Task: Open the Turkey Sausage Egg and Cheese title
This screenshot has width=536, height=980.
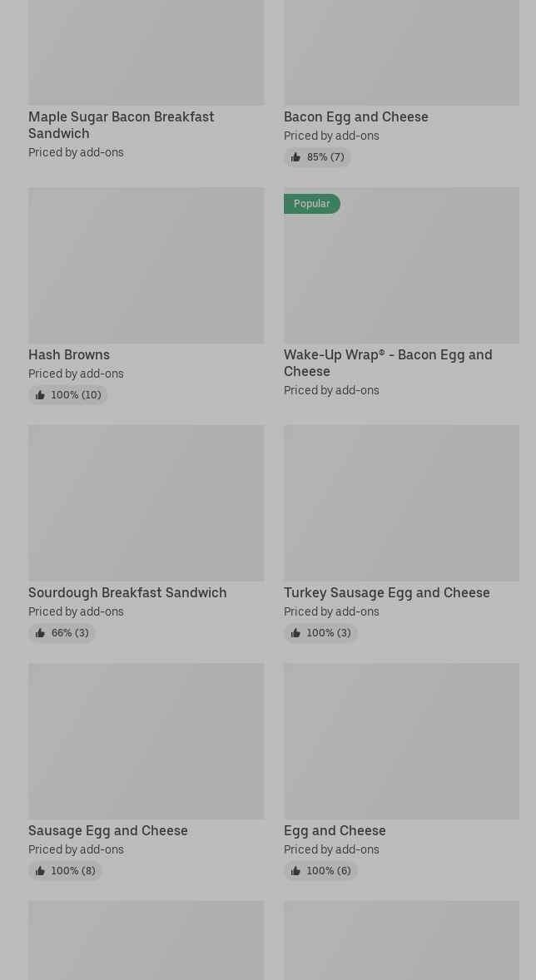Action: [x=386, y=593]
